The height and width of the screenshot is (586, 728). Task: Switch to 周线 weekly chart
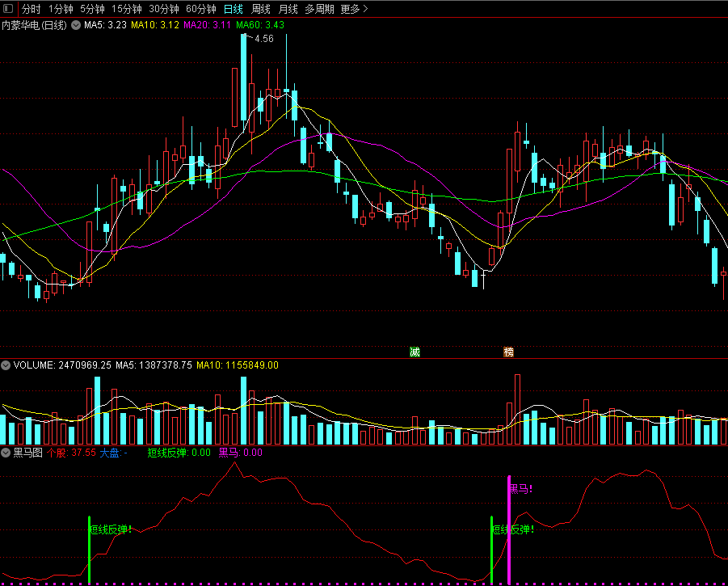(x=260, y=9)
